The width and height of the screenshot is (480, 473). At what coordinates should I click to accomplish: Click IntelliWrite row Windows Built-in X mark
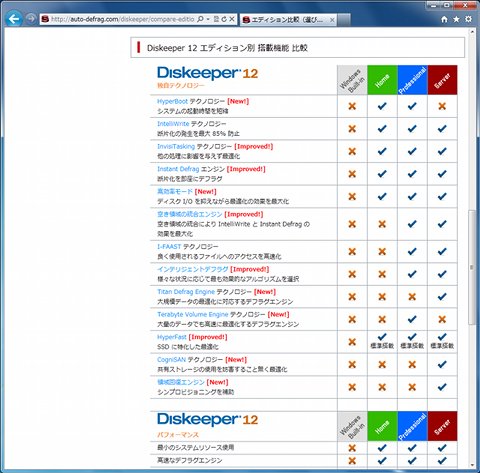point(352,129)
